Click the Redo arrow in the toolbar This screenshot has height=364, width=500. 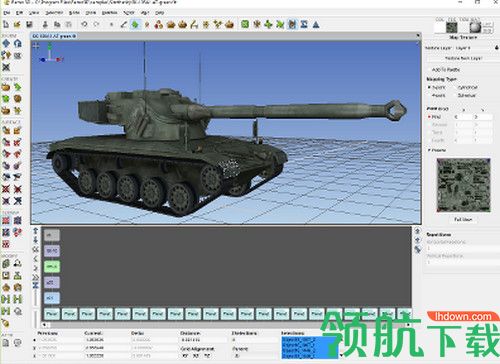[x=96, y=24]
